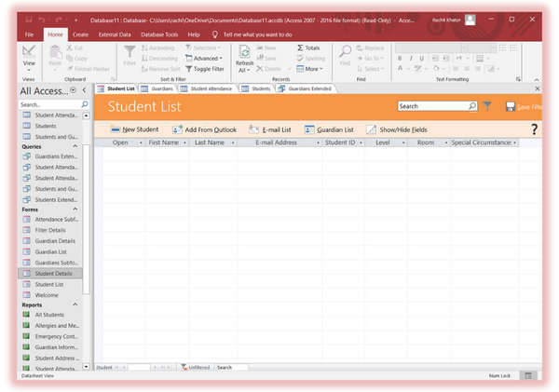Open the Last Name column dropdown
559x392 pixels.
pyautogui.click(x=233, y=142)
